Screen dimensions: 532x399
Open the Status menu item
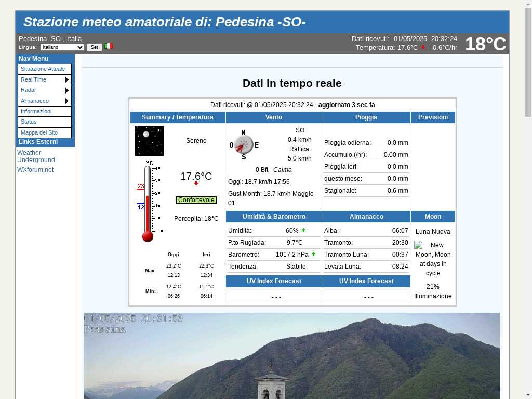(45, 122)
